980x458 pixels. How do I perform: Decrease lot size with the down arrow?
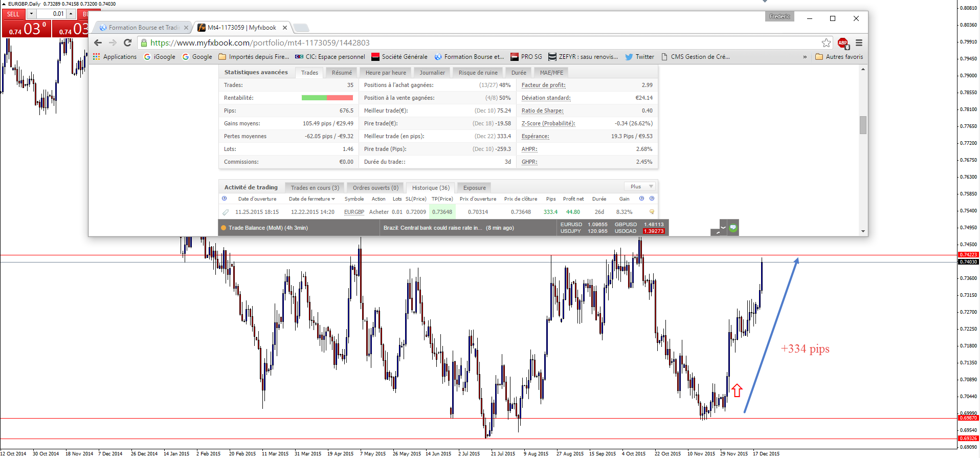[32, 14]
